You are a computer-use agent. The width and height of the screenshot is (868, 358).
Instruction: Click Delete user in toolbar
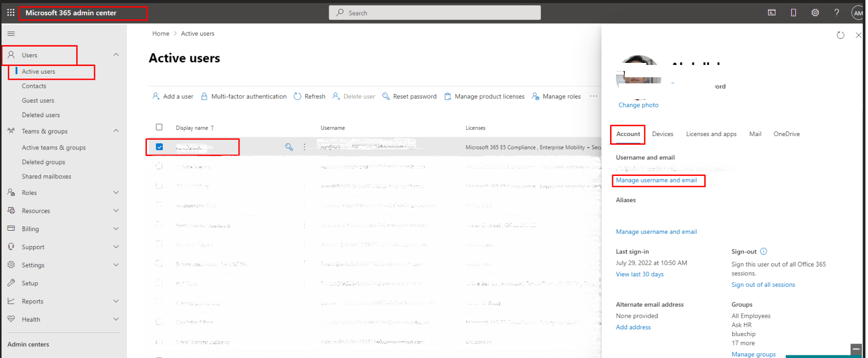tap(354, 96)
